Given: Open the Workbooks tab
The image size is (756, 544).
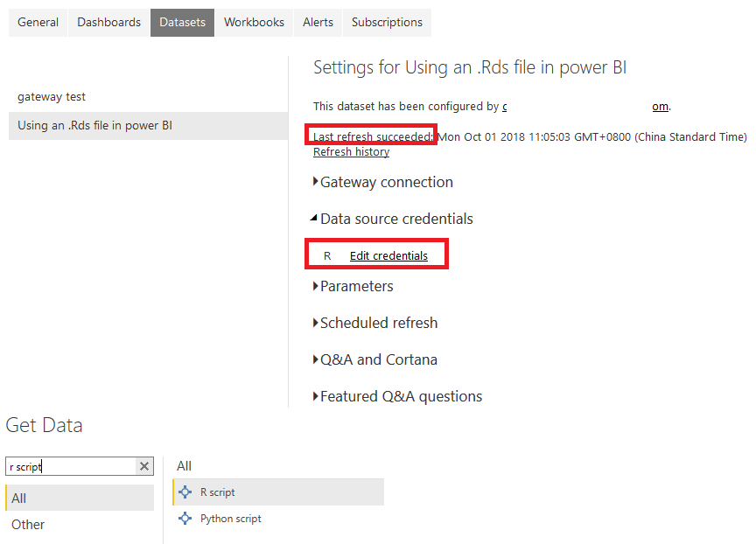Looking at the screenshot, I should click(x=254, y=22).
